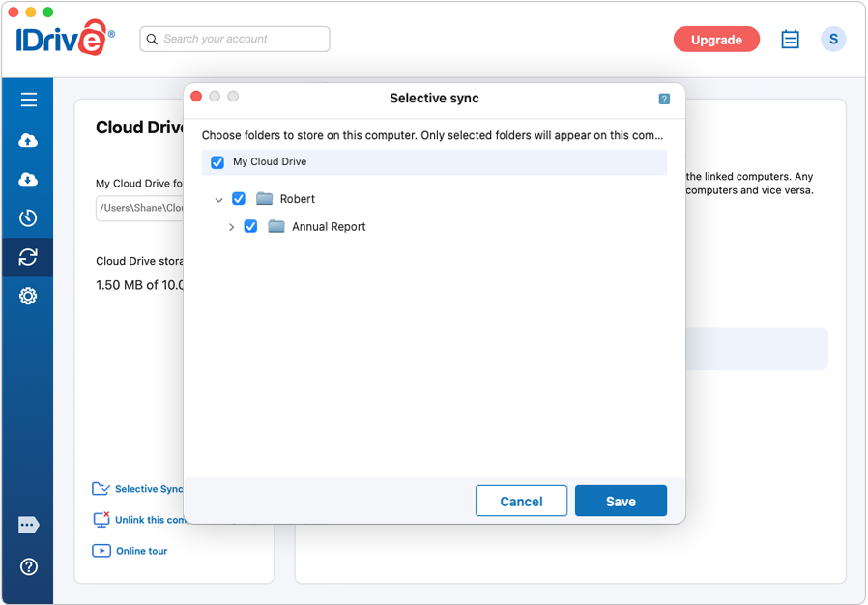
Task: Uncheck the Robert folder checkbox
Action: click(x=239, y=199)
